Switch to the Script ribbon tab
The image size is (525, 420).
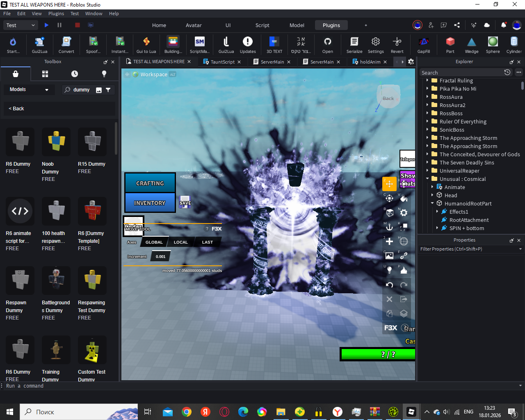click(262, 25)
